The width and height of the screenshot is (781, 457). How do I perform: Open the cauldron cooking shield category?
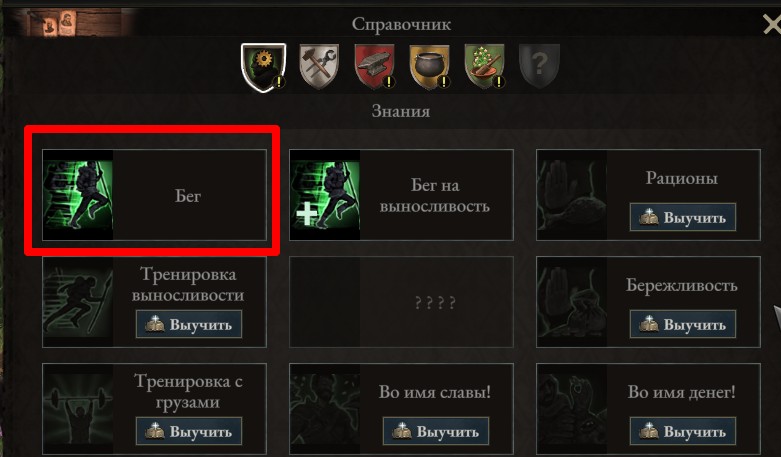[429, 66]
